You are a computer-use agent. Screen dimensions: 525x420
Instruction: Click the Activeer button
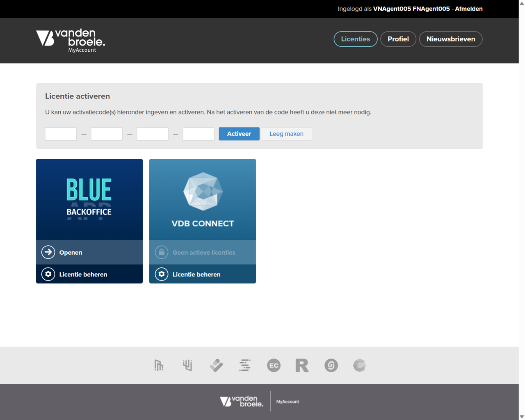(239, 134)
